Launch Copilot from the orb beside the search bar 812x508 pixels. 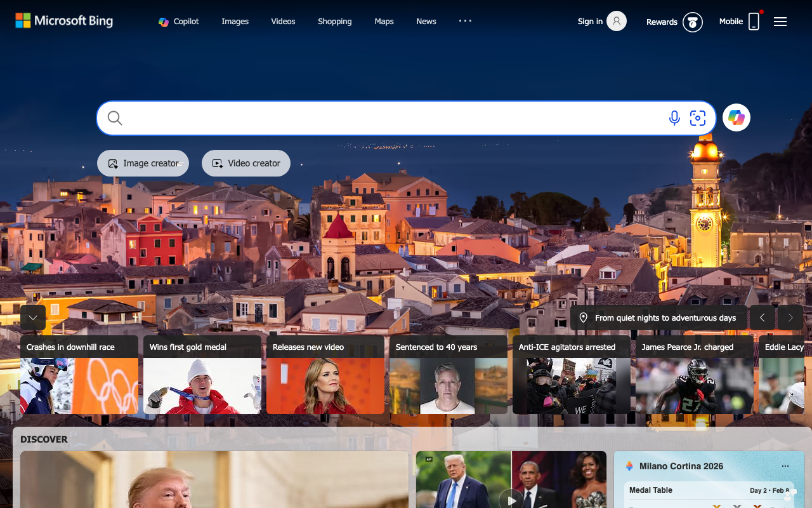point(736,117)
